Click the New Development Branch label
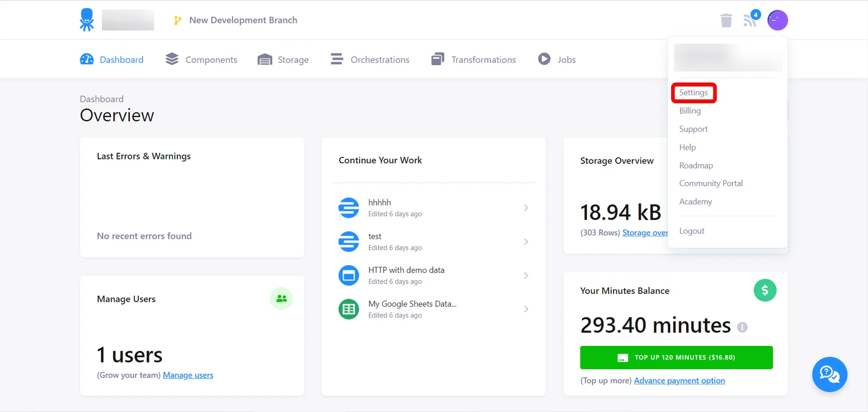This screenshot has height=412, width=868. pos(243,20)
